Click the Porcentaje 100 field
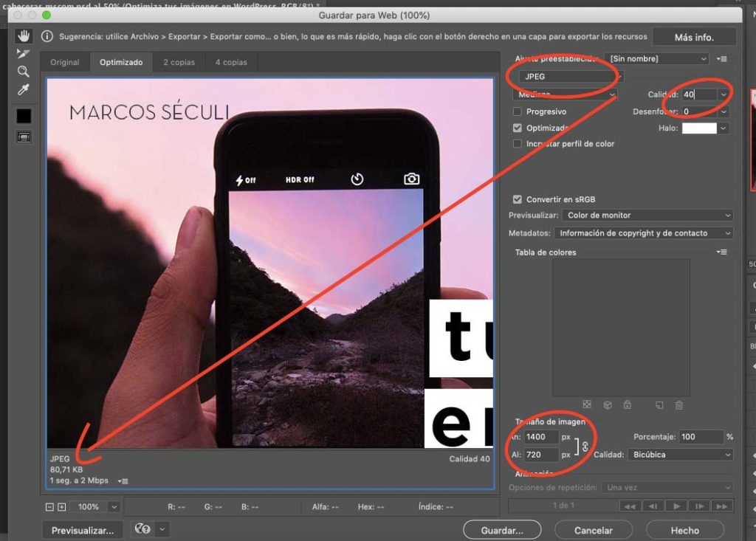Viewport: 756px width, 541px height. point(701,437)
